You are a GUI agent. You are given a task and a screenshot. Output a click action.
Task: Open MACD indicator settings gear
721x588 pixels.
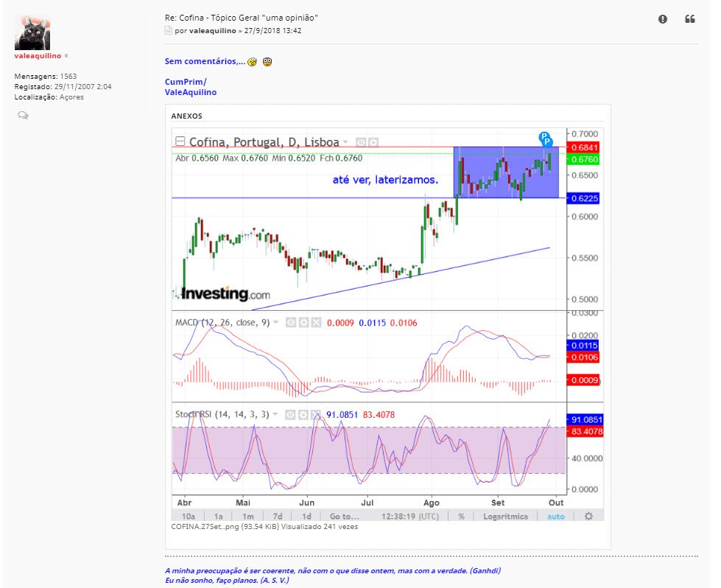point(303,323)
